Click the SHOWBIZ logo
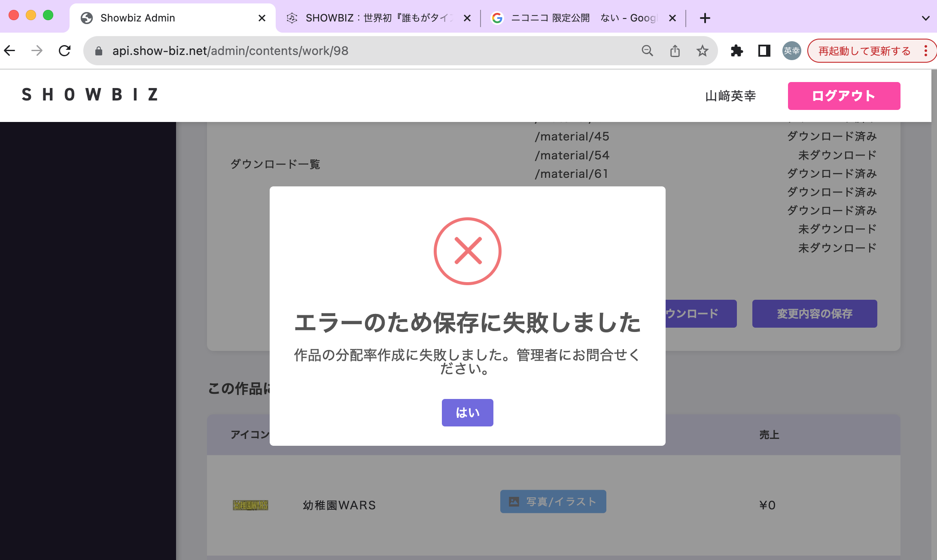The image size is (937, 560). pos(90,94)
